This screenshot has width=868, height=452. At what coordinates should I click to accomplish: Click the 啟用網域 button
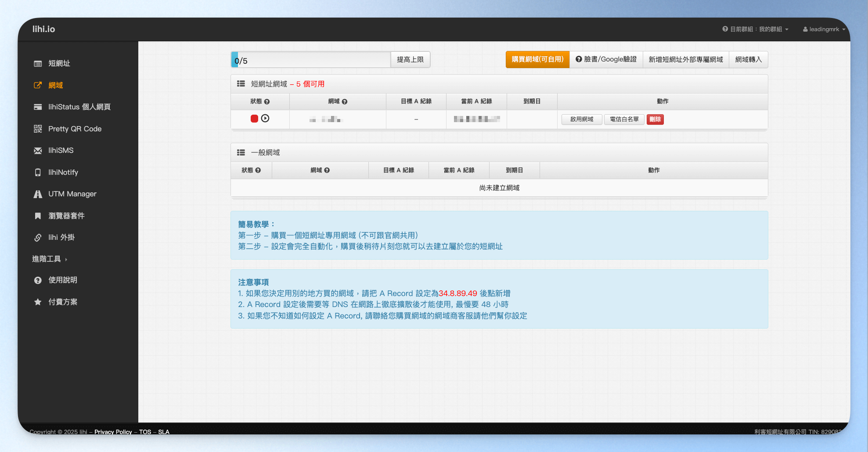(x=582, y=119)
